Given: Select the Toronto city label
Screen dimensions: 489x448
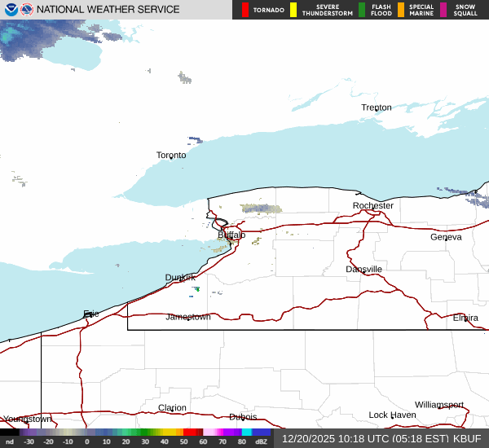Looking at the screenshot, I should (171, 155).
